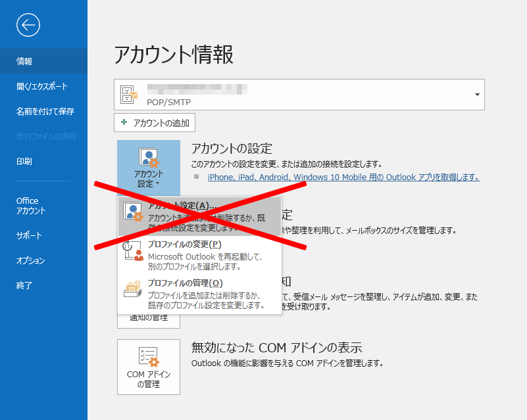Image resolution: width=527 pixels, height=420 pixels.
Task: Select 情報 in the left sidebar
Action: click(43, 61)
